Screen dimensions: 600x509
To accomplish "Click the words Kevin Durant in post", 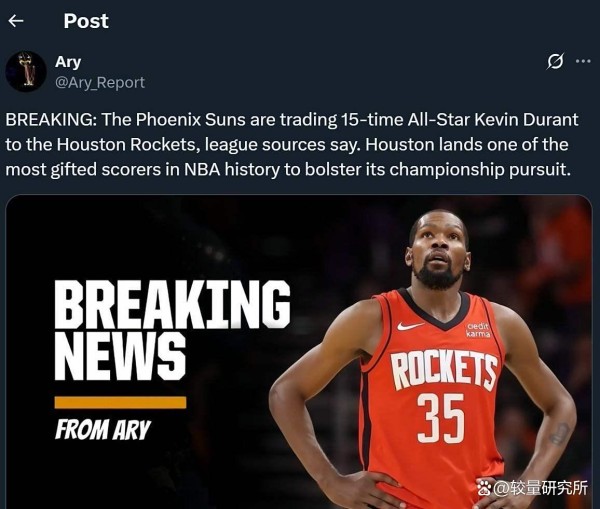I will [527, 120].
